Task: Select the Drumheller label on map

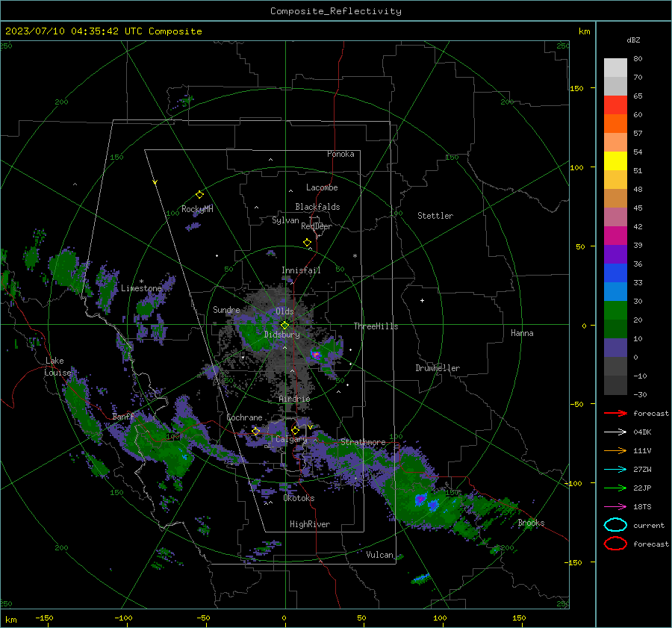Action: pyautogui.click(x=438, y=368)
